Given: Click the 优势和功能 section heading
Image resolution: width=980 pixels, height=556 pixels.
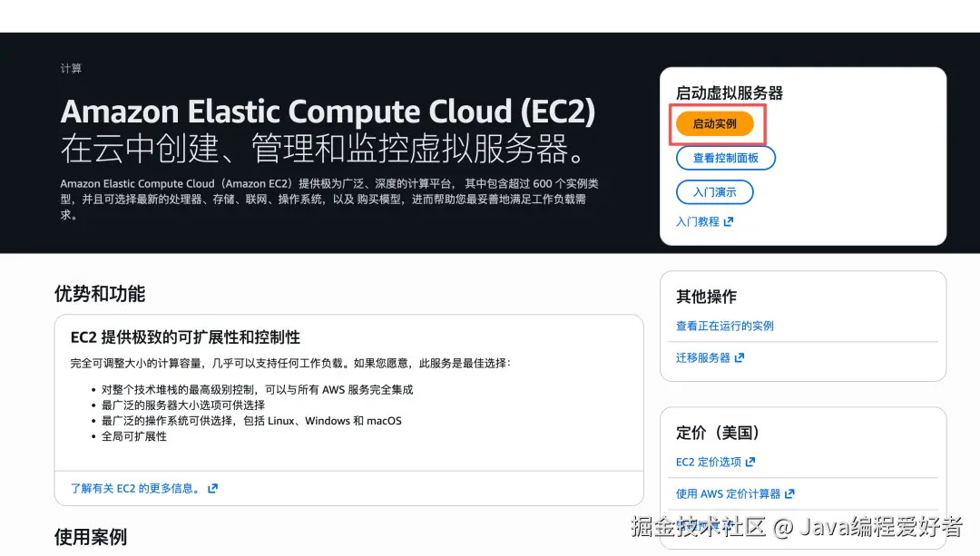Looking at the screenshot, I should click(100, 294).
